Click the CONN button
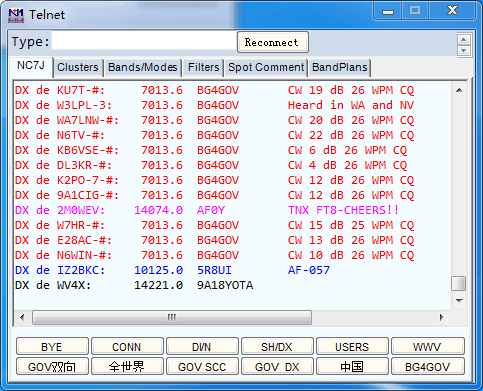This screenshot has width=483, height=391. tap(127, 347)
